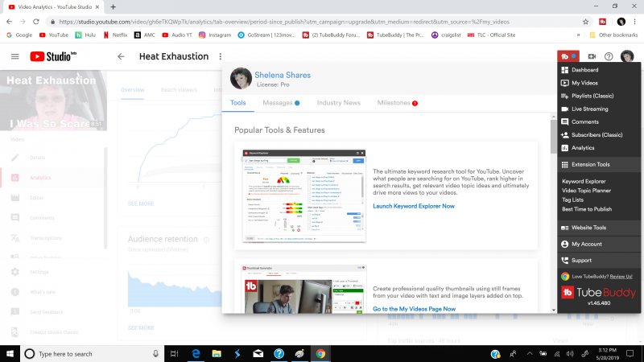The width and height of the screenshot is (644, 362).
Task: Open Chrome from the Windows taskbar
Action: (320, 353)
